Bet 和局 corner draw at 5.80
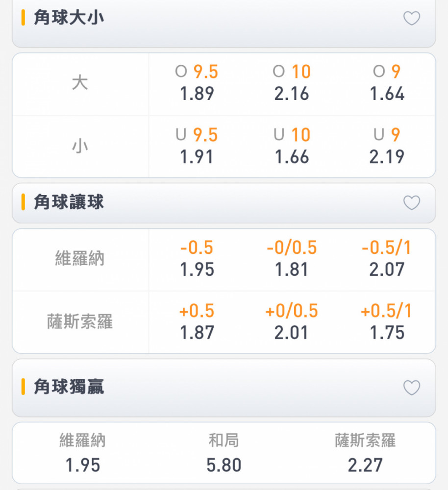Screen dimensions: 448x490 coord(224,453)
